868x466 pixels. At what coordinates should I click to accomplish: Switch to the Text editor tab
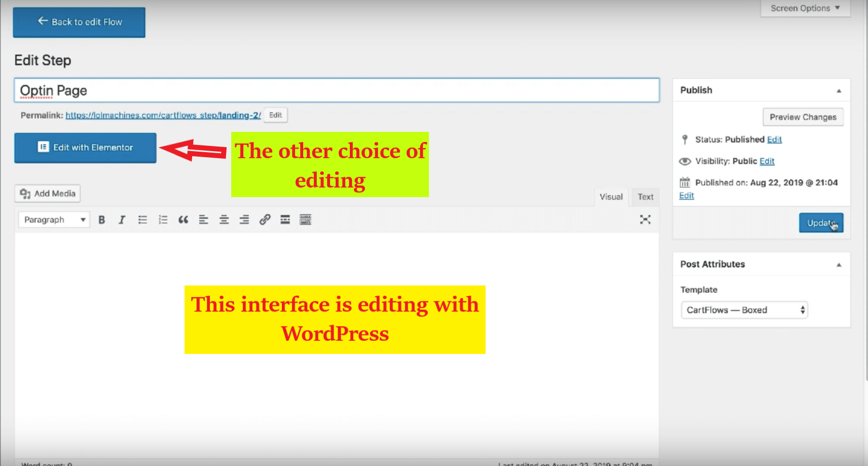645,197
